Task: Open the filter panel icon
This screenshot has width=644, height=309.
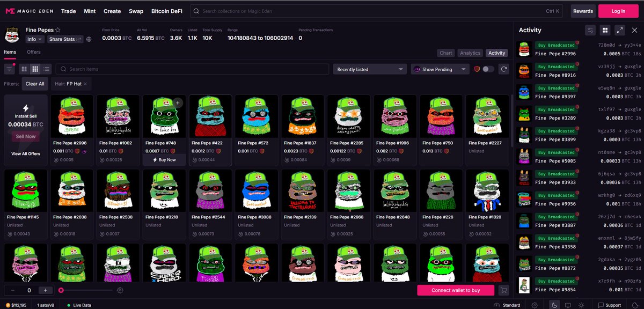Action: pyautogui.click(x=10, y=69)
